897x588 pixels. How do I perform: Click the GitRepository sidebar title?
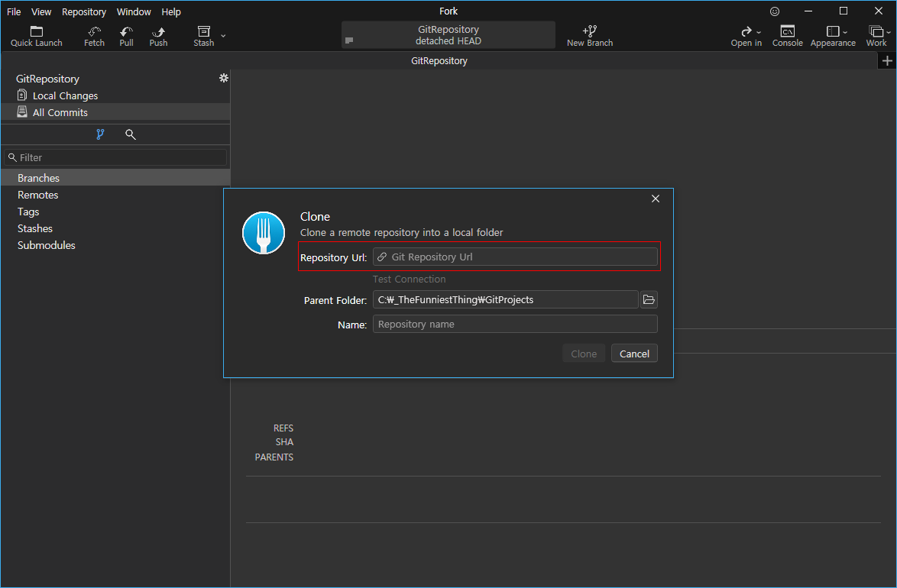47,79
